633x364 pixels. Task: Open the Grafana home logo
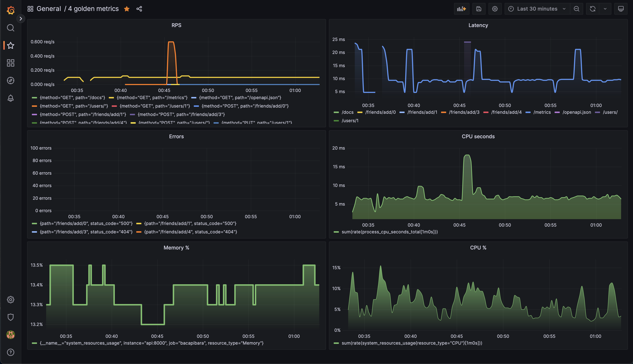point(10,10)
